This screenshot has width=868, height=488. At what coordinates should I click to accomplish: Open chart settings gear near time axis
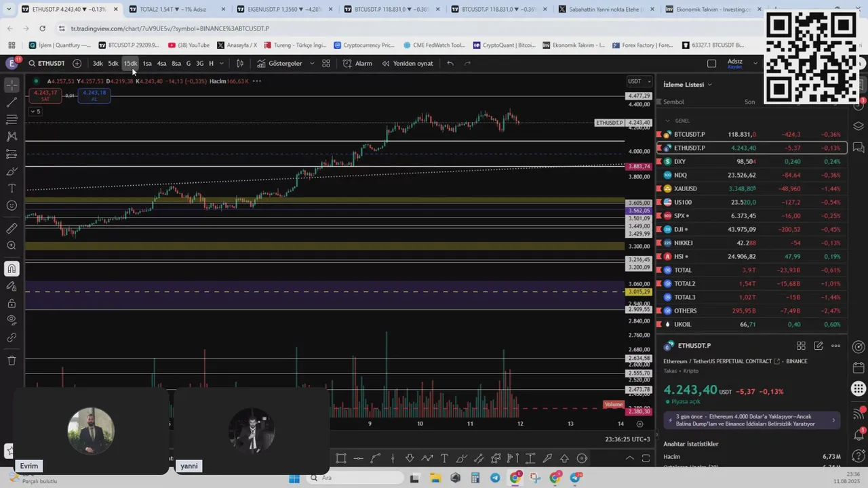coord(639,424)
